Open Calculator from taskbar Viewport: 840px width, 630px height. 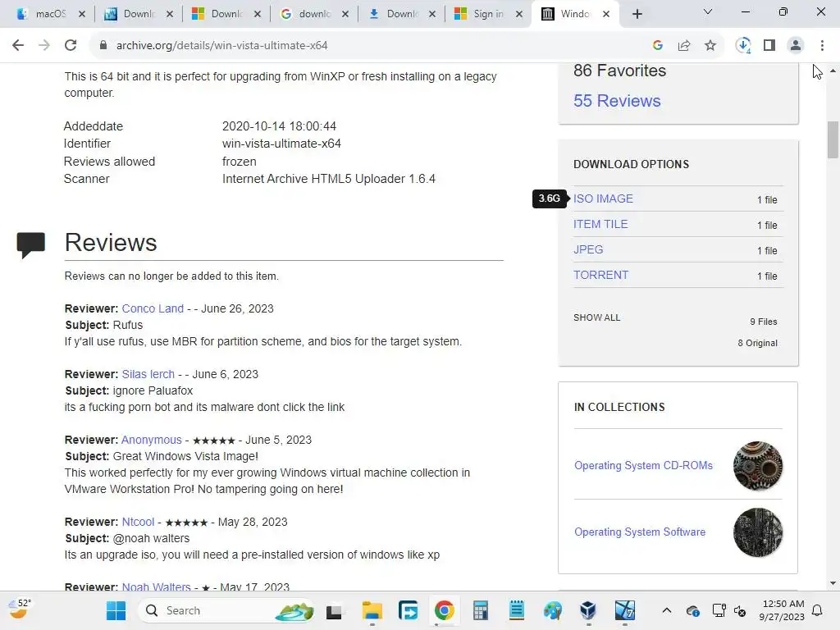(481, 610)
